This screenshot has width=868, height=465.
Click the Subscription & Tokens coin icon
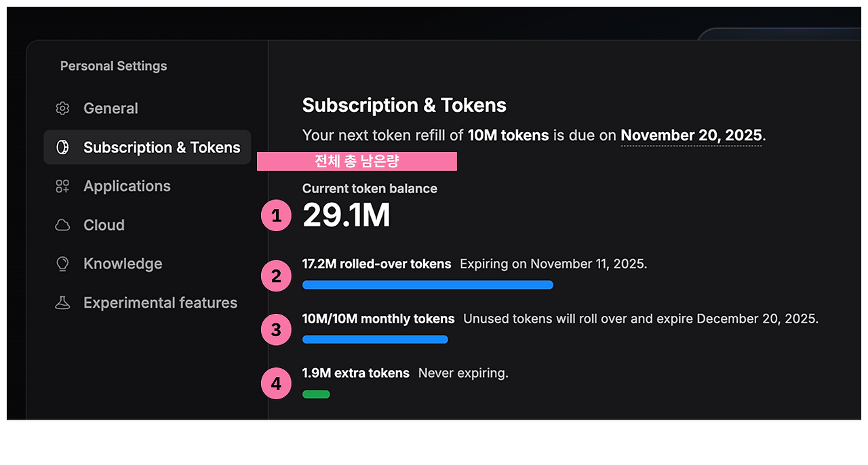click(x=62, y=148)
